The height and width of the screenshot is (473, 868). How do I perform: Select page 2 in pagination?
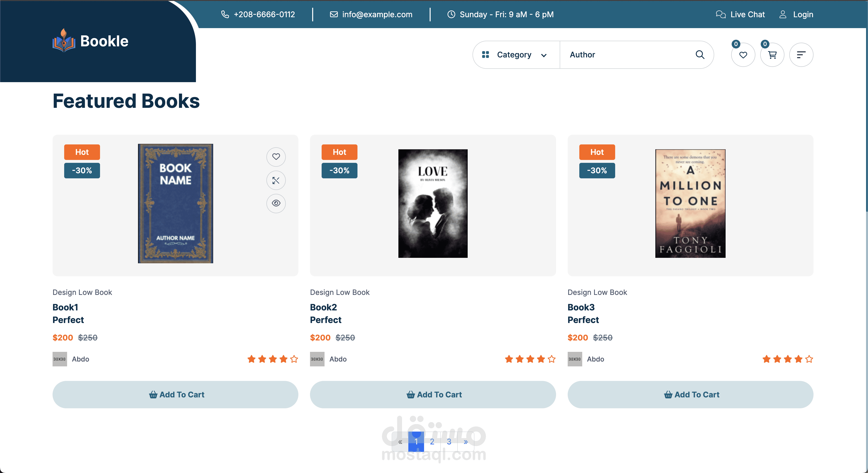click(432, 442)
